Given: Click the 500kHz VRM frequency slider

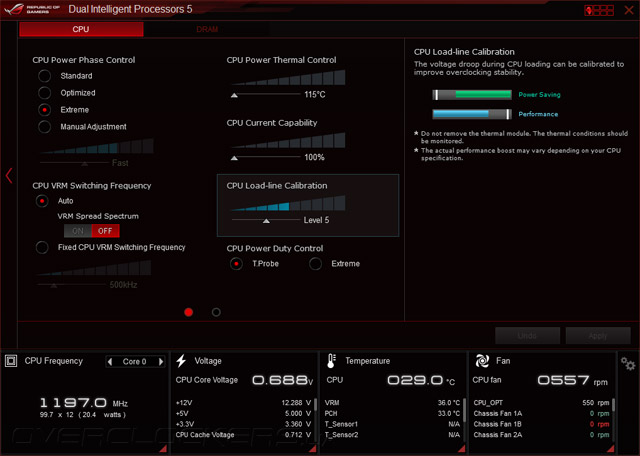Looking at the screenshot, I should coord(53,285).
